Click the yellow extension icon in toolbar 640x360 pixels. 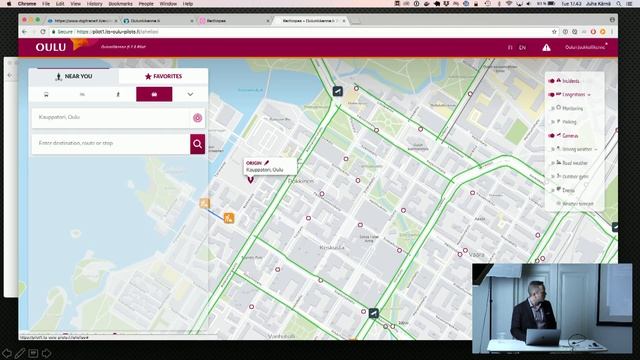(x=602, y=32)
